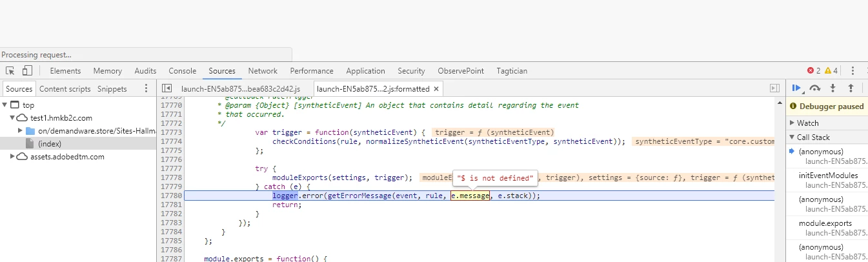The image size is (868, 262).
Task: Open the navigator pane more options menu
Action: (x=146, y=88)
